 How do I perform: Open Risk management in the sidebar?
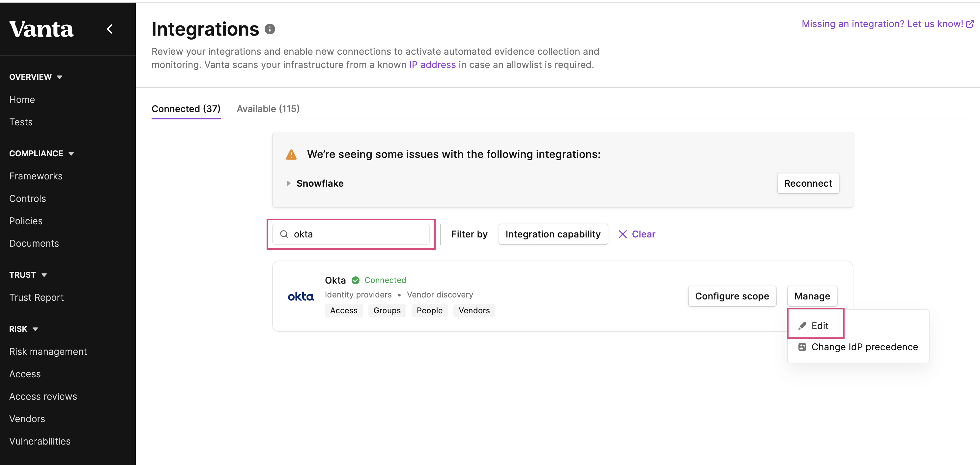pyautogui.click(x=48, y=352)
